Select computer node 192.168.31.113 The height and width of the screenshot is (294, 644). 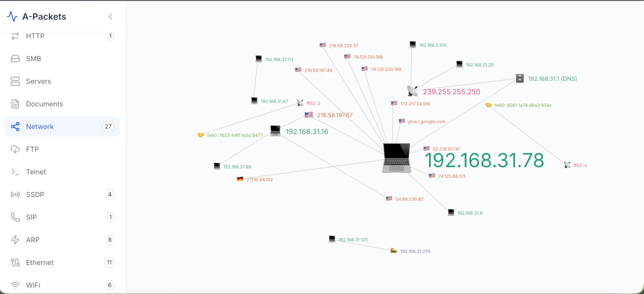tap(259, 59)
